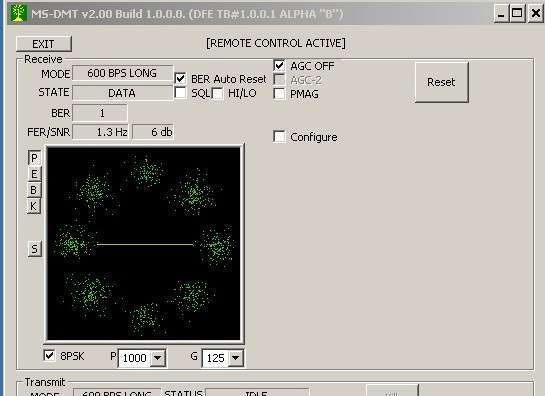The image size is (545, 396).
Task: Click the S display button
Action: pyautogui.click(x=34, y=249)
